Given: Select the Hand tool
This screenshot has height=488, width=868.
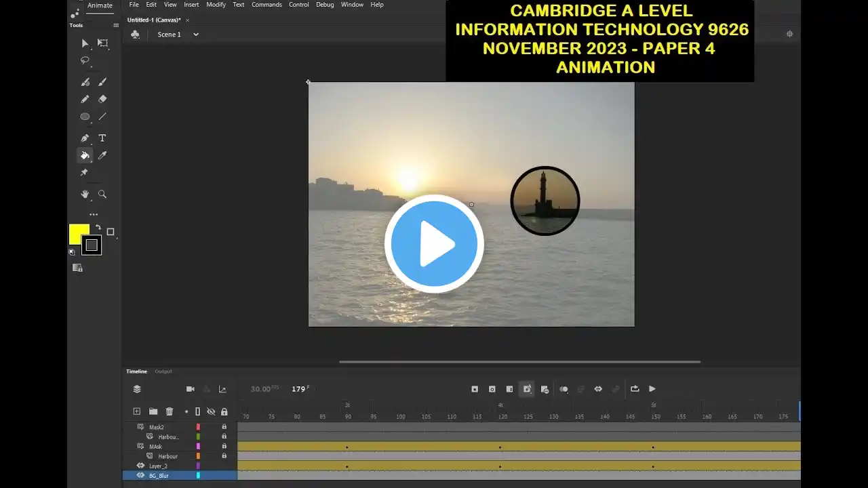Looking at the screenshot, I should tap(85, 194).
